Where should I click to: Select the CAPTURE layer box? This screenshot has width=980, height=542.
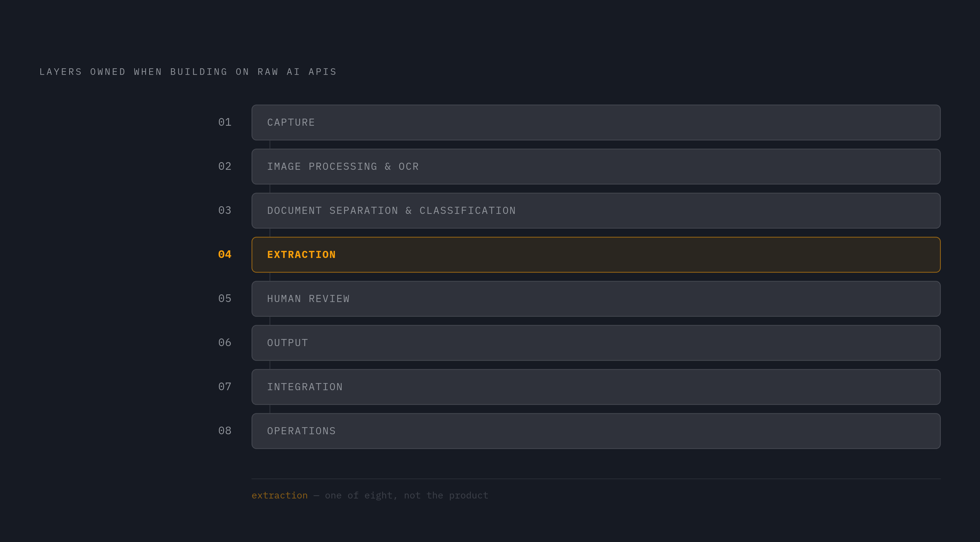point(596,122)
